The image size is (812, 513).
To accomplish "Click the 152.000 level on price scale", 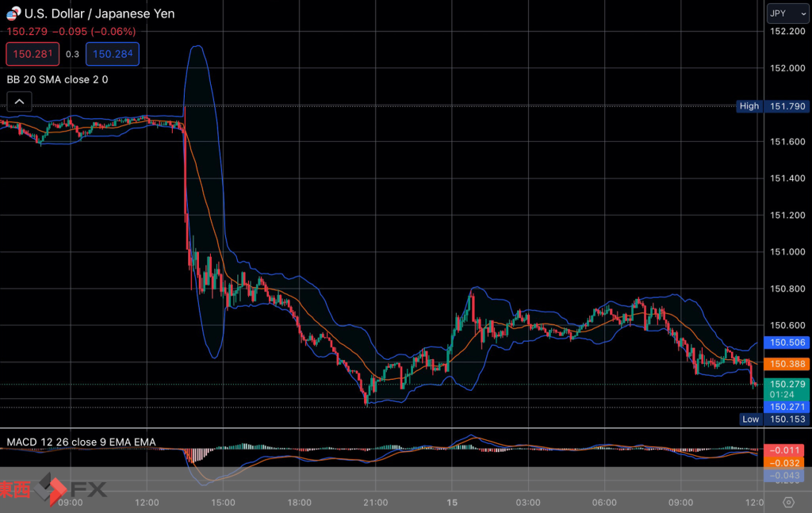I will click(x=787, y=68).
